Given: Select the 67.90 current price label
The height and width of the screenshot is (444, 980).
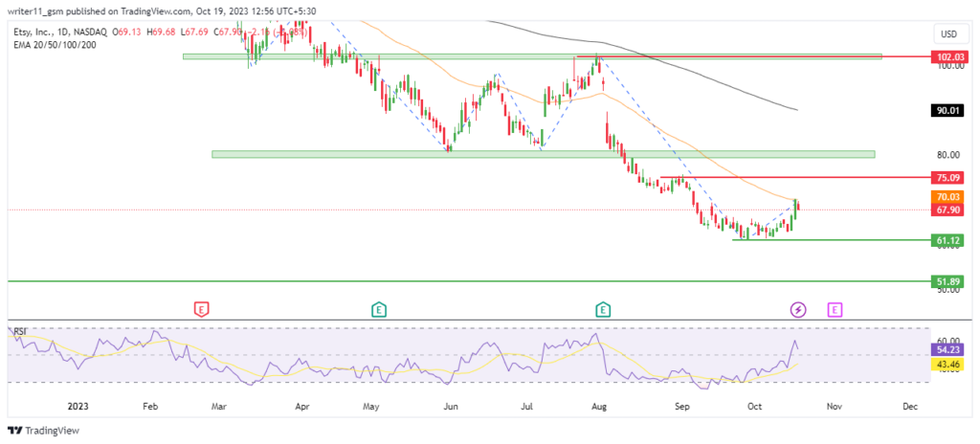Looking at the screenshot, I should click(x=947, y=211).
